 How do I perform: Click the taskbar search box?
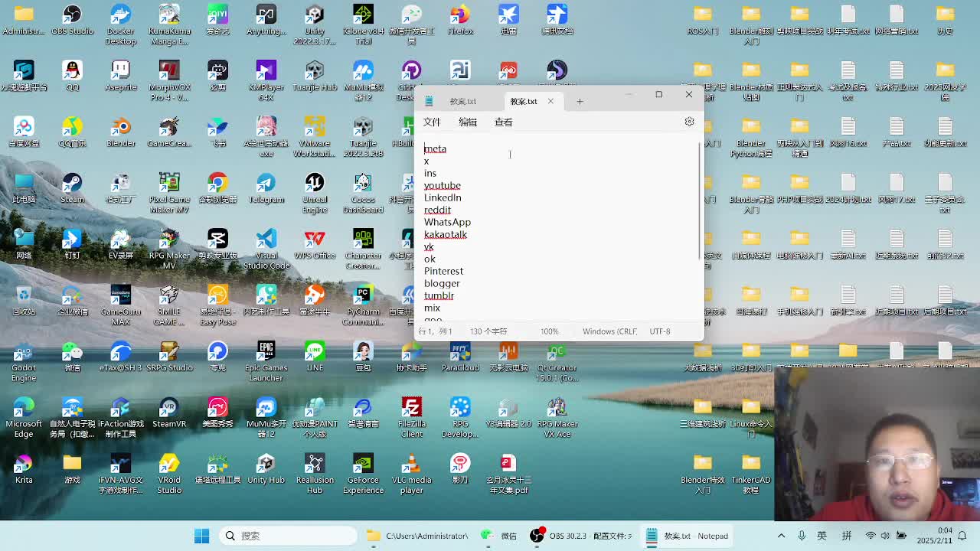point(288,536)
